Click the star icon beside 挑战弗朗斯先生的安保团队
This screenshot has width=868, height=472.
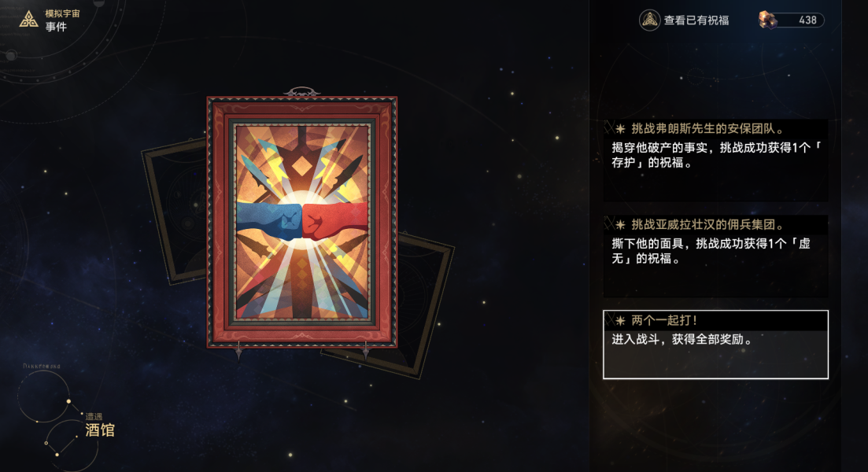pyautogui.click(x=621, y=129)
